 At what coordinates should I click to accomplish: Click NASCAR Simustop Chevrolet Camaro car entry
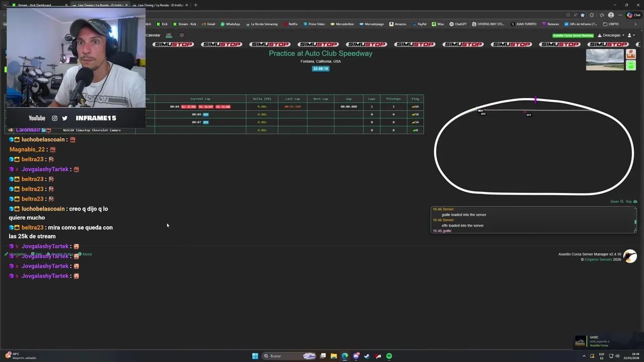92,130
